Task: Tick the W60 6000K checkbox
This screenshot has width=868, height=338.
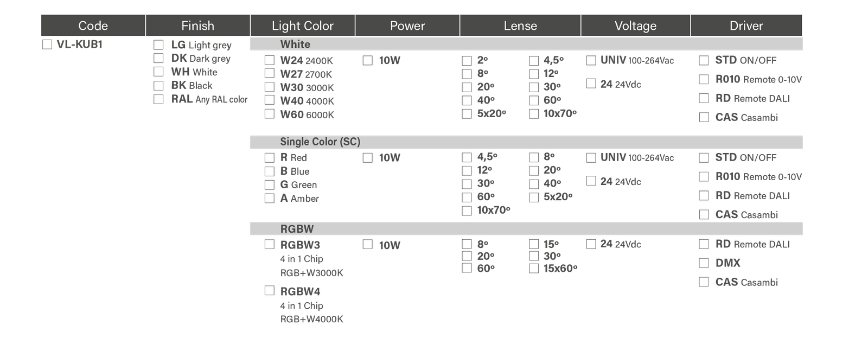Action: click(270, 114)
